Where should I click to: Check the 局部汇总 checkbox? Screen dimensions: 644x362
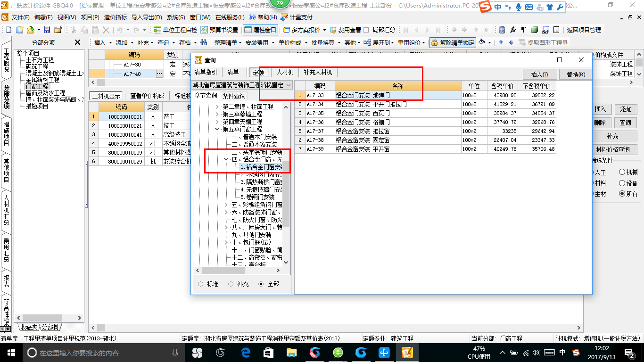(x=366, y=30)
